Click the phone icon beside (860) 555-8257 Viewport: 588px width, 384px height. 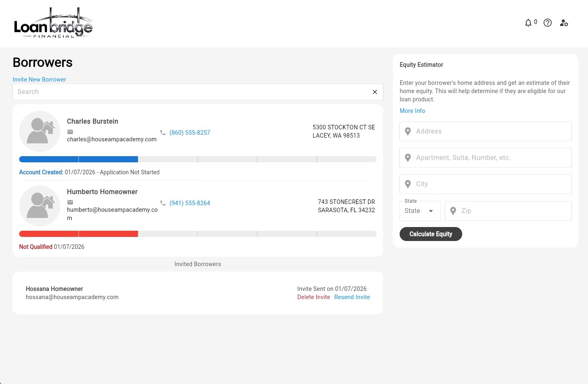click(x=163, y=133)
